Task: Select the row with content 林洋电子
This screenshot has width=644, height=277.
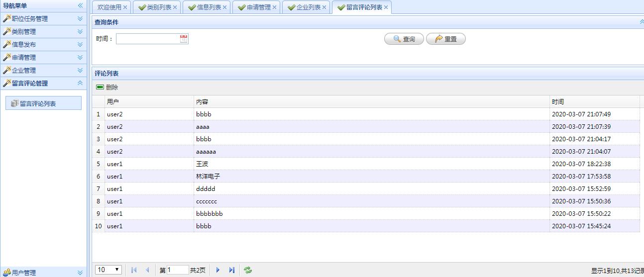Action: (x=366, y=176)
